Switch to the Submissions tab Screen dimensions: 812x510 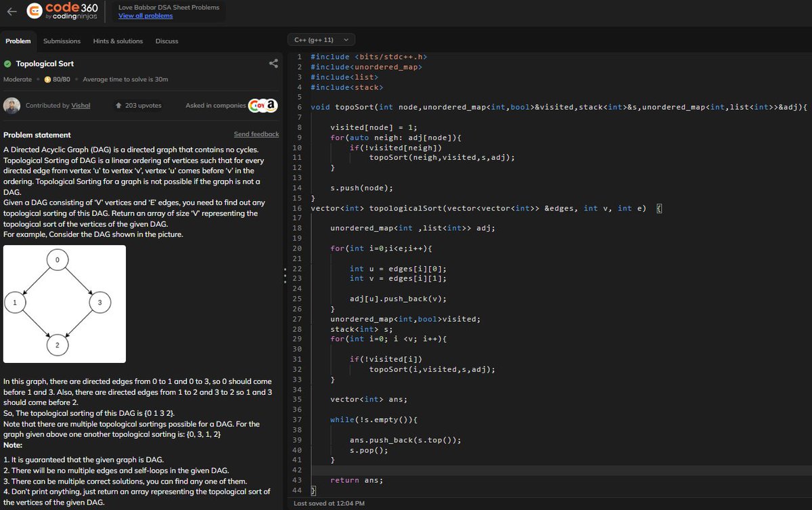pos(62,41)
